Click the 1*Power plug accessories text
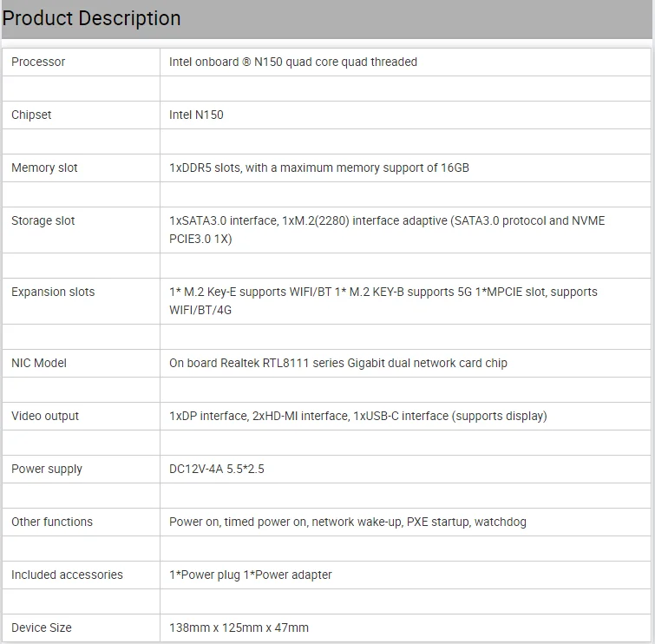This screenshot has height=644, width=655. 251,575
